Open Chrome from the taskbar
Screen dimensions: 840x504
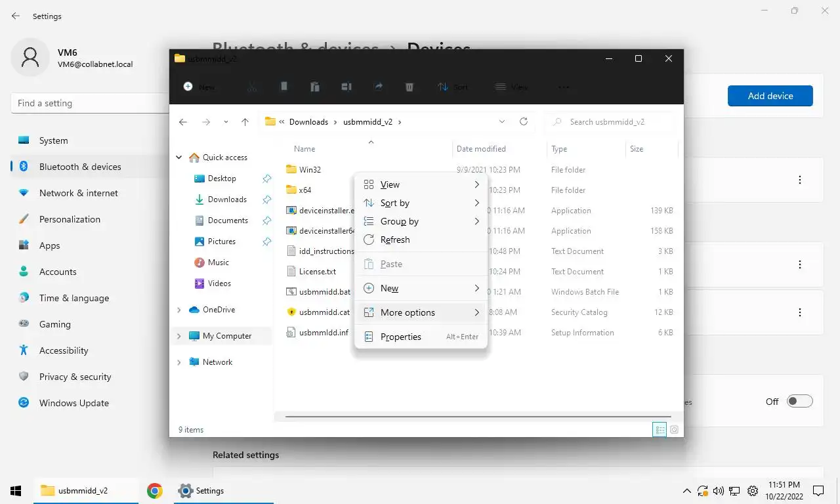[155, 490]
